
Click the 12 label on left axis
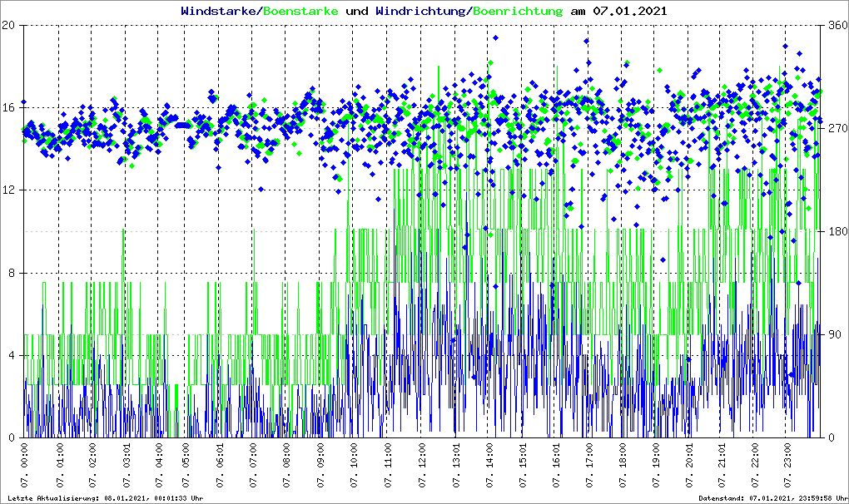tap(10, 190)
